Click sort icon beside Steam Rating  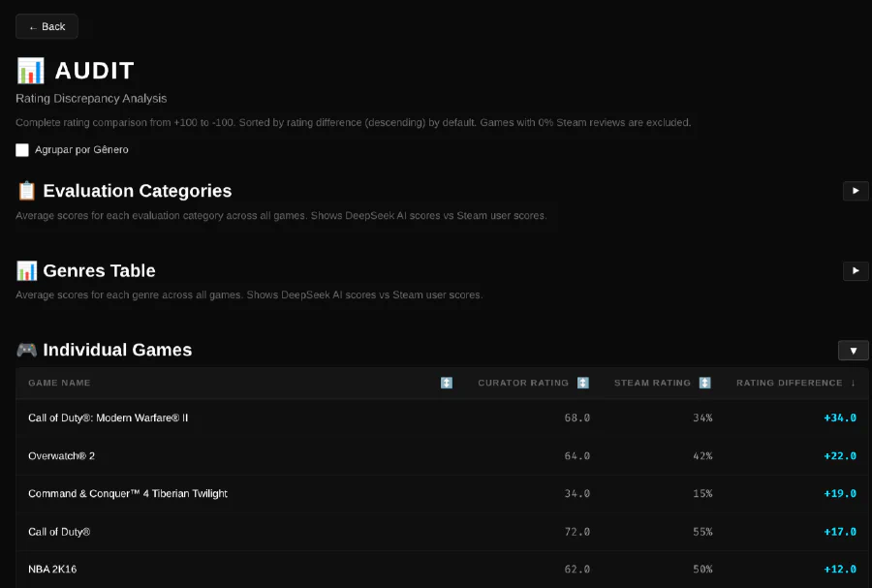point(705,383)
